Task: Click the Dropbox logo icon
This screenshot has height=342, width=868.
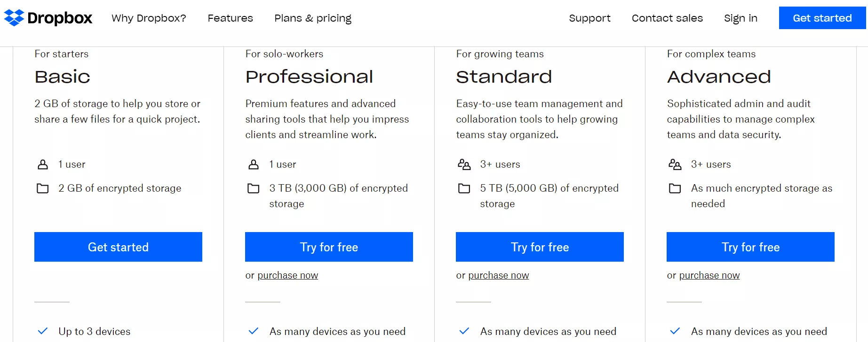Action: pyautogui.click(x=13, y=17)
